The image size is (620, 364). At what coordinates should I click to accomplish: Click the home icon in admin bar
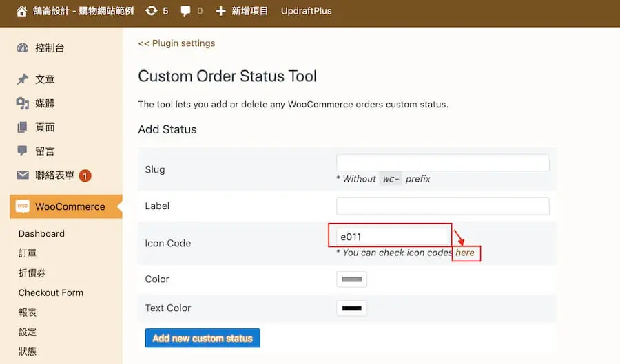click(22, 11)
